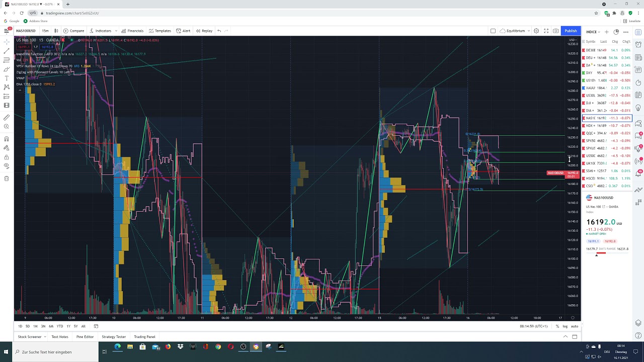This screenshot has height=362, width=644.
Task: Click the Publish button
Action: [571, 31]
